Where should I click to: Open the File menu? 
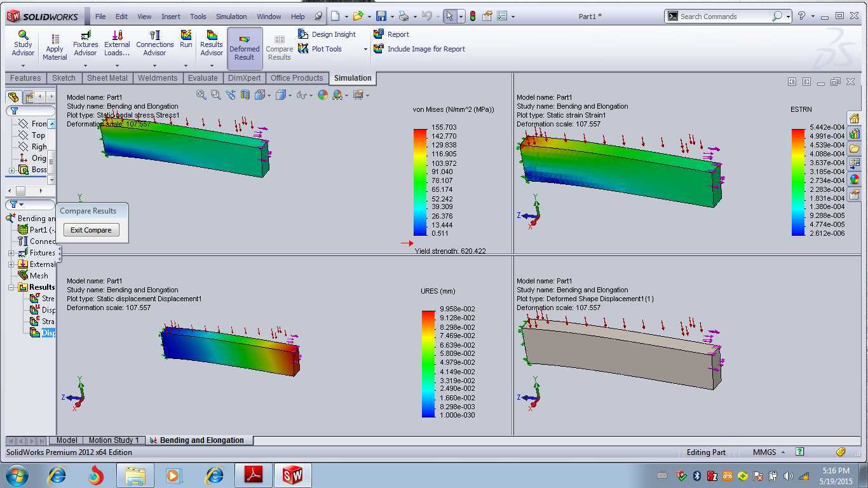(100, 17)
